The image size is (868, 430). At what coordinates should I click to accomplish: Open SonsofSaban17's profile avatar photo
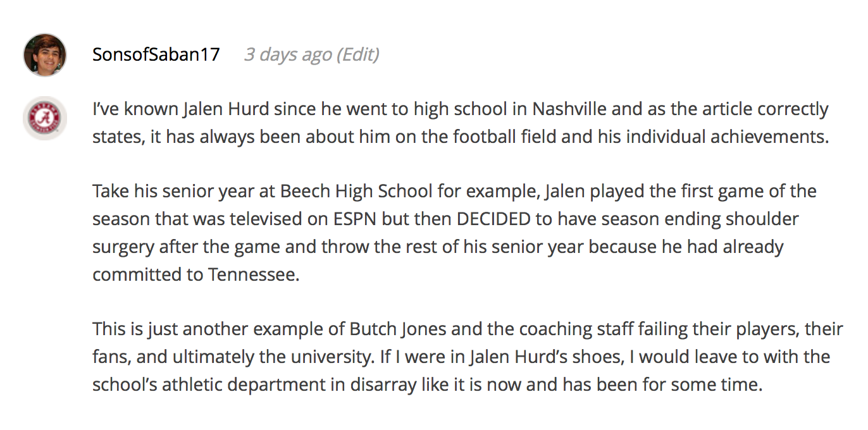coord(45,55)
